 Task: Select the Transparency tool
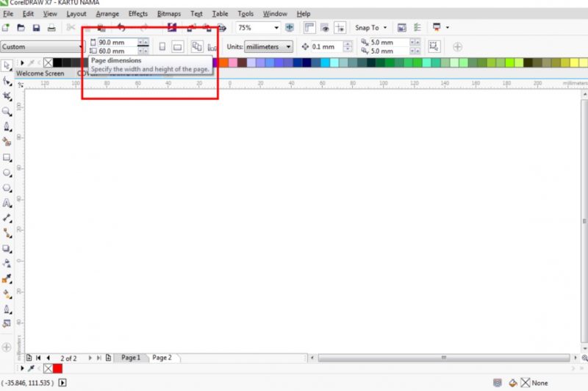coord(7,264)
